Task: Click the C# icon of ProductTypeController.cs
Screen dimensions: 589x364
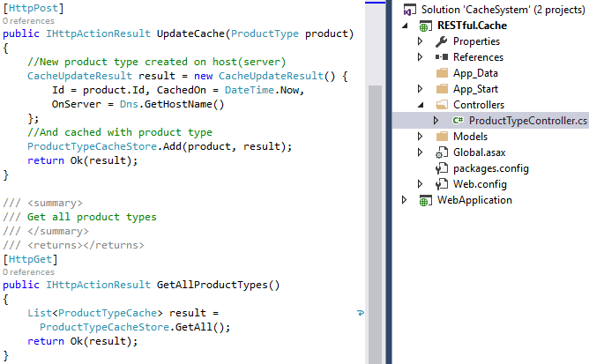Action: click(458, 120)
